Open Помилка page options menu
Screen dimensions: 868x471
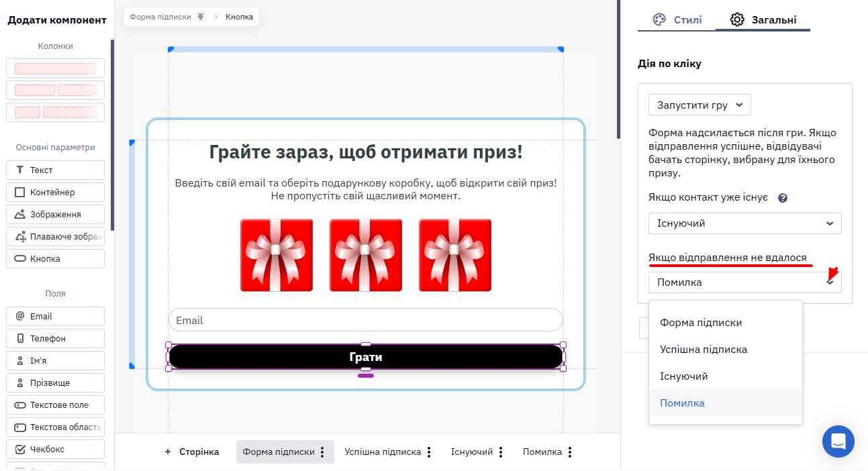[x=570, y=452]
